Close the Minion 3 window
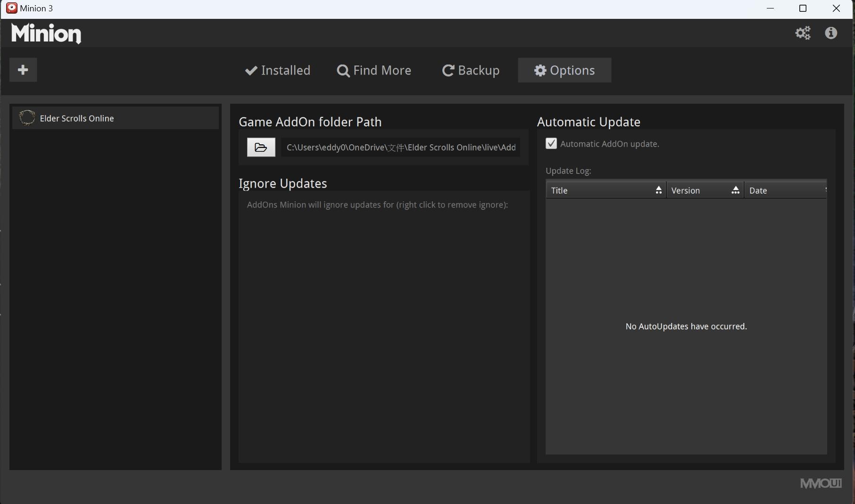Image resolution: width=855 pixels, height=504 pixels. [x=836, y=8]
